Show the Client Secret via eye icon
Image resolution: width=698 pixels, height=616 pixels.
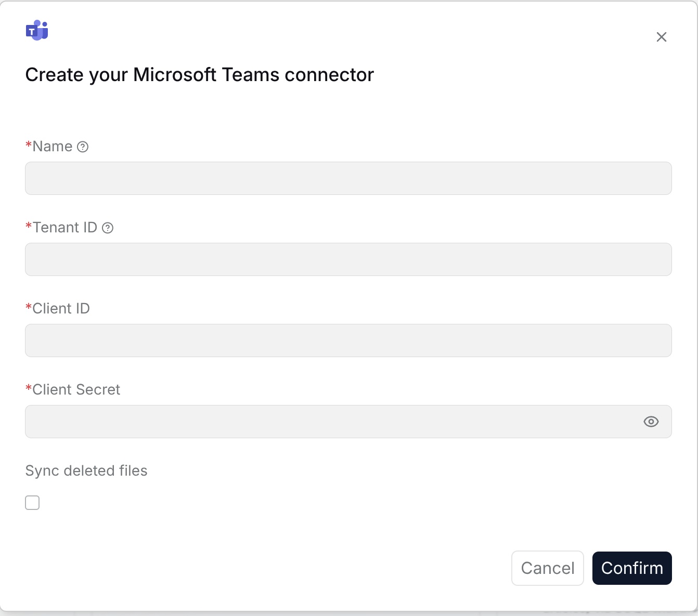(651, 422)
